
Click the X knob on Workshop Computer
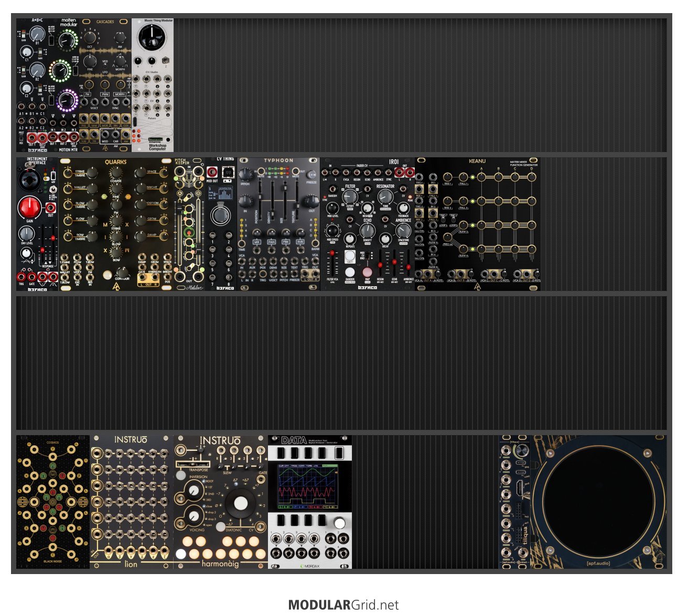[x=138, y=61]
